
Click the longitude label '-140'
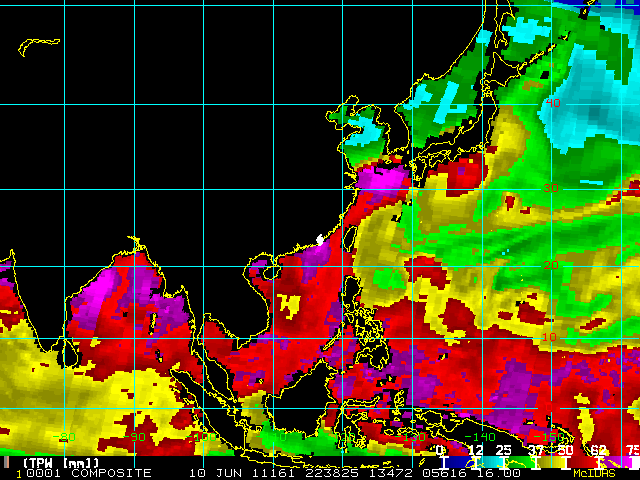480,437
